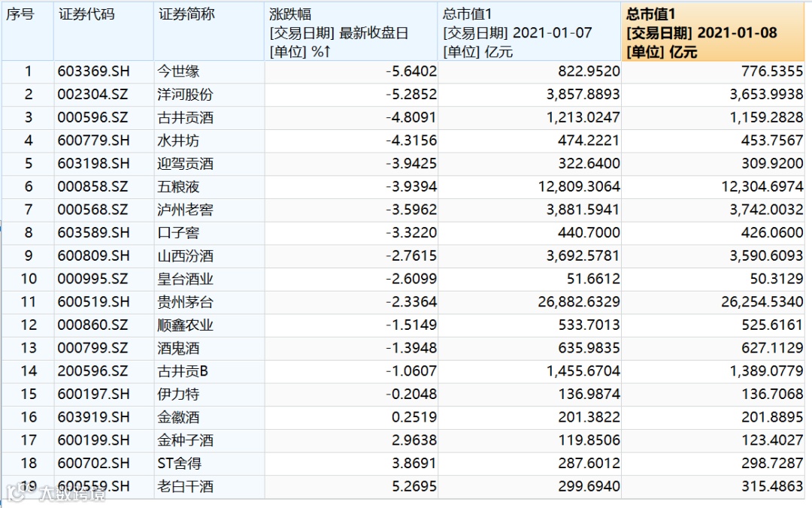This screenshot has width=812, height=508.
Task: Select code 603198.SH
Action: point(94,164)
